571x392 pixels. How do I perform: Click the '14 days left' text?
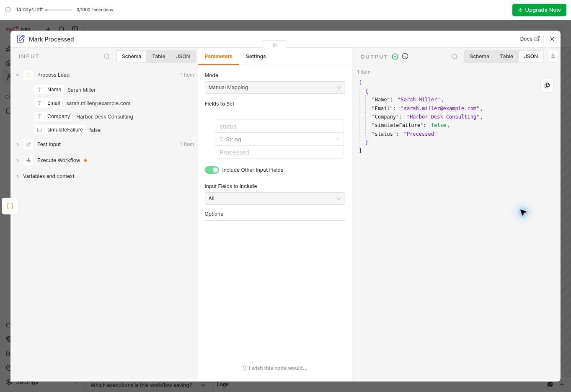click(x=29, y=10)
